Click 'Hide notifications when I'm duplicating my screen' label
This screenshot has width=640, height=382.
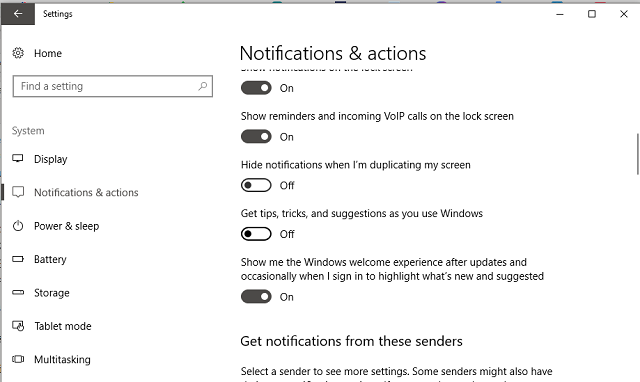tap(356, 165)
